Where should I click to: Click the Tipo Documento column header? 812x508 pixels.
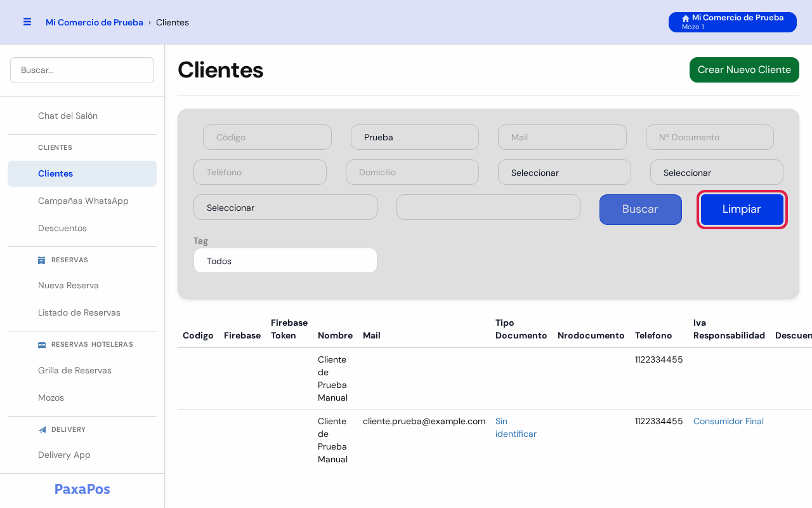(521, 329)
